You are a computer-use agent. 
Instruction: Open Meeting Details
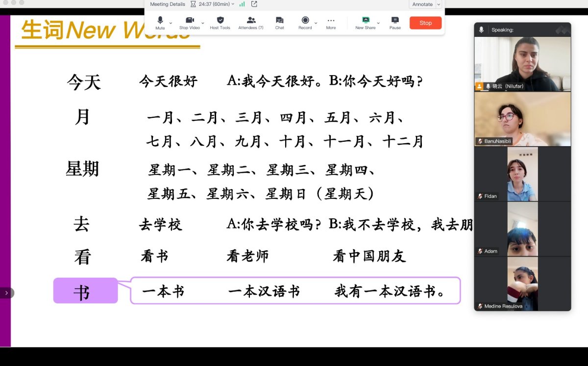(168, 4)
